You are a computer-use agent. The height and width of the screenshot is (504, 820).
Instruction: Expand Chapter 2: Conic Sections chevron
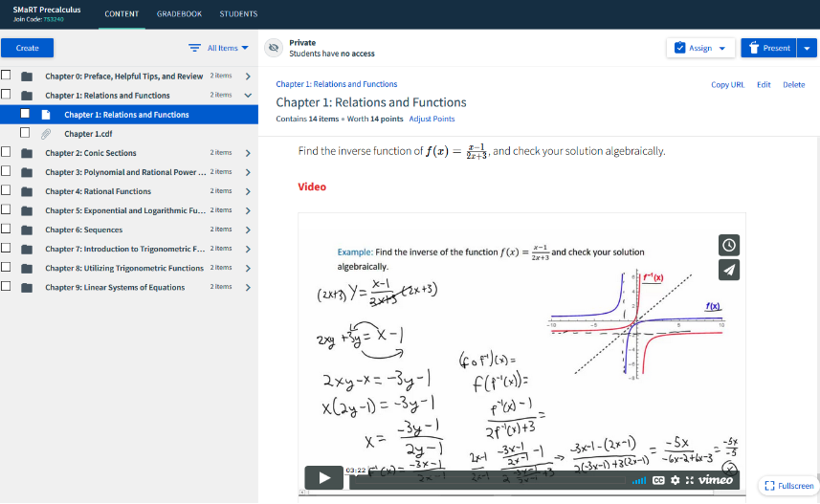248,153
